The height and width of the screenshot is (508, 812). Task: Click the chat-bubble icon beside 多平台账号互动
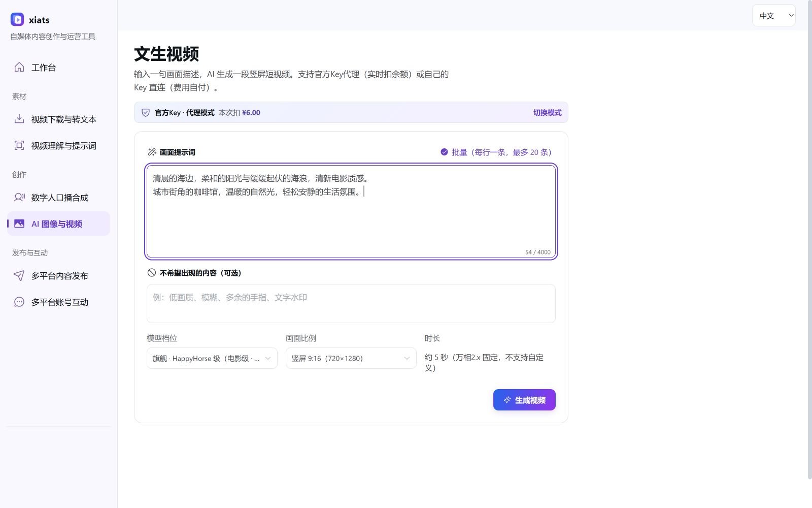tap(19, 302)
